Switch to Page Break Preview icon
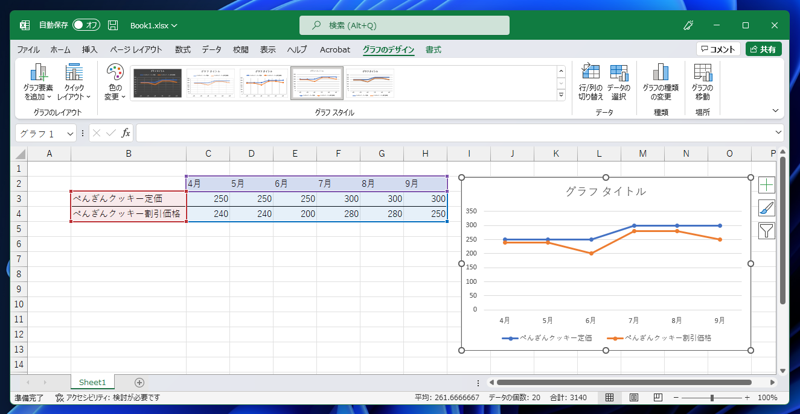This screenshot has width=800, height=414. tap(658, 397)
